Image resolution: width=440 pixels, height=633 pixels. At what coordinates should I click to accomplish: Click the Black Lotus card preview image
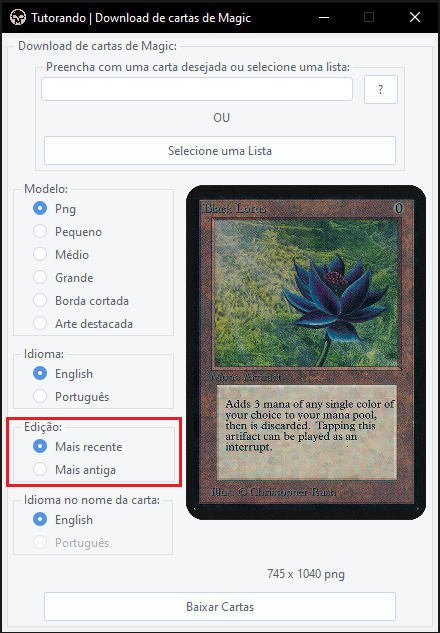306,352
